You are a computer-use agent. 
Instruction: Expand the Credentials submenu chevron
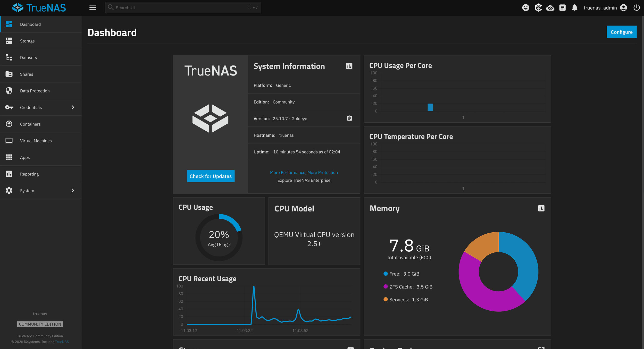click(73, 107)
